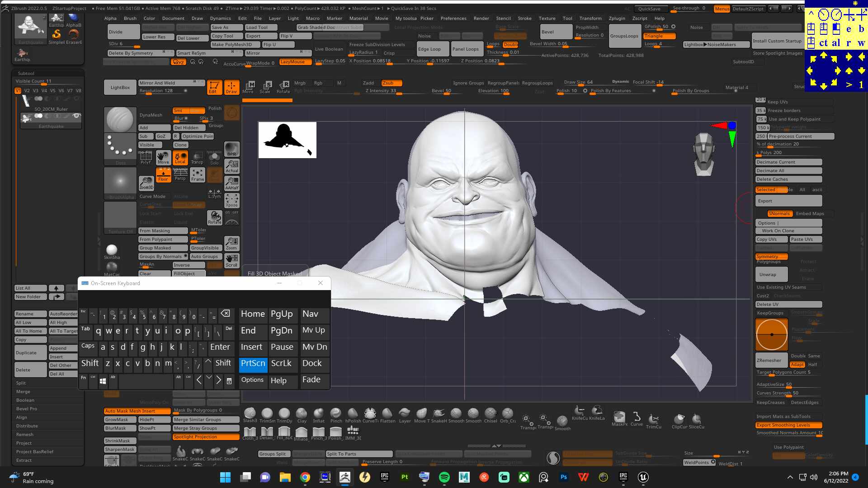Click the BPR render icon
This screenshot has width=868, height=488.
click(232, 149)
